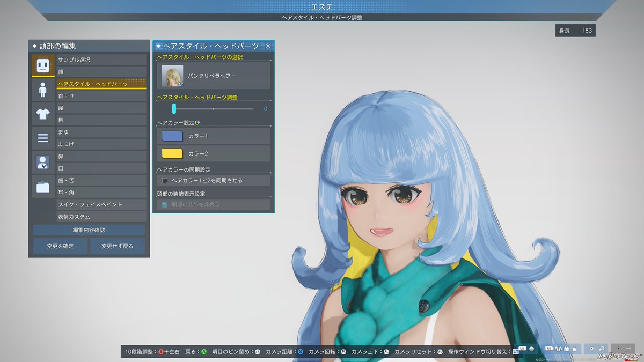Click the カメラリセット stick icon
This screenshot has width=644, height=362.
440,352
